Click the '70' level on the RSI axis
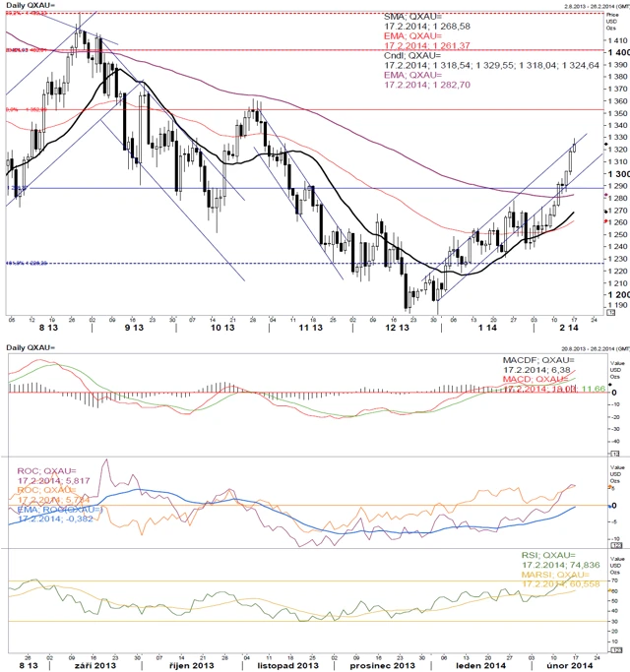This screenshot has width=630, height=672. (614, 581)
